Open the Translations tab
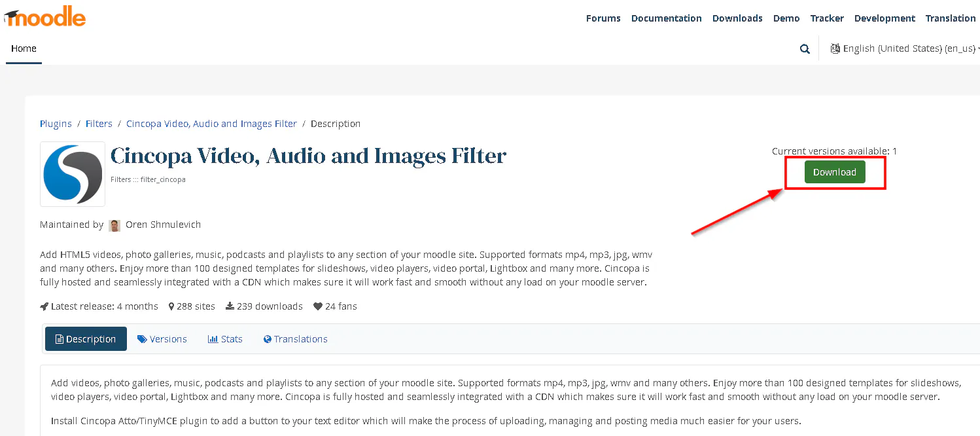This screenshot has width=980, height=436. point(295,339)
